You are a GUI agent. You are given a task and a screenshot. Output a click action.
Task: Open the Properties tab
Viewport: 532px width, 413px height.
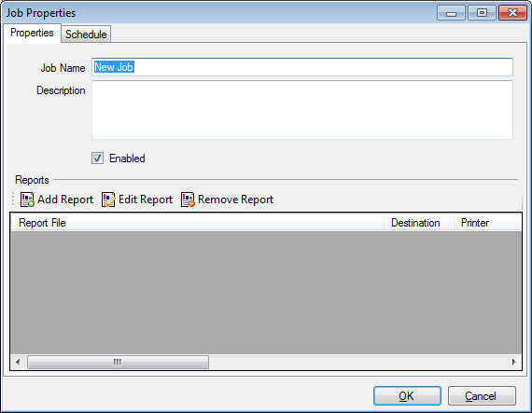coord(32,33)
